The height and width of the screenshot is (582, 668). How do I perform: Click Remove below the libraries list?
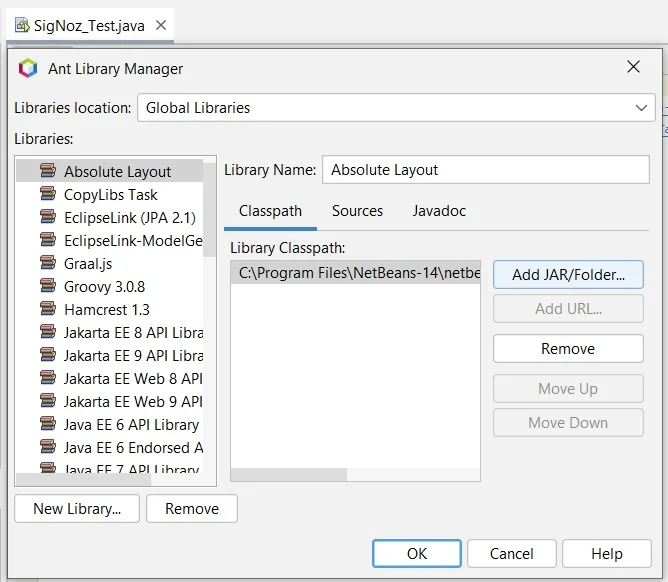(x=192, y=508)
